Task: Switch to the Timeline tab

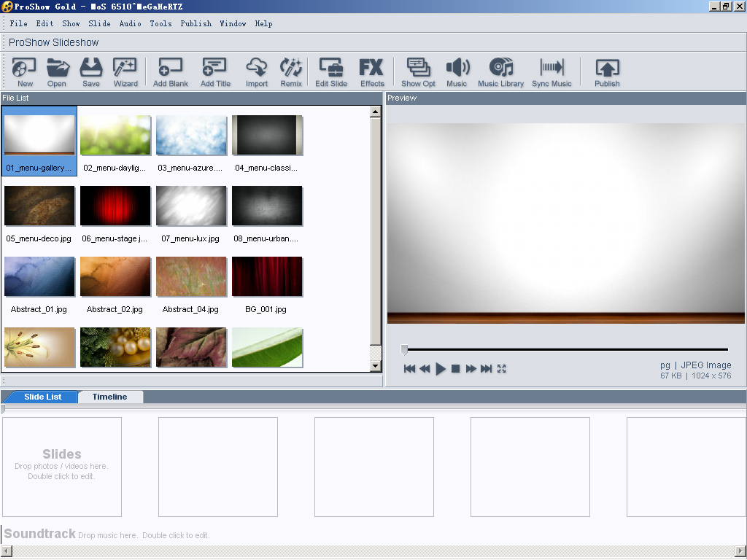Action: click(x=110, y=397)
